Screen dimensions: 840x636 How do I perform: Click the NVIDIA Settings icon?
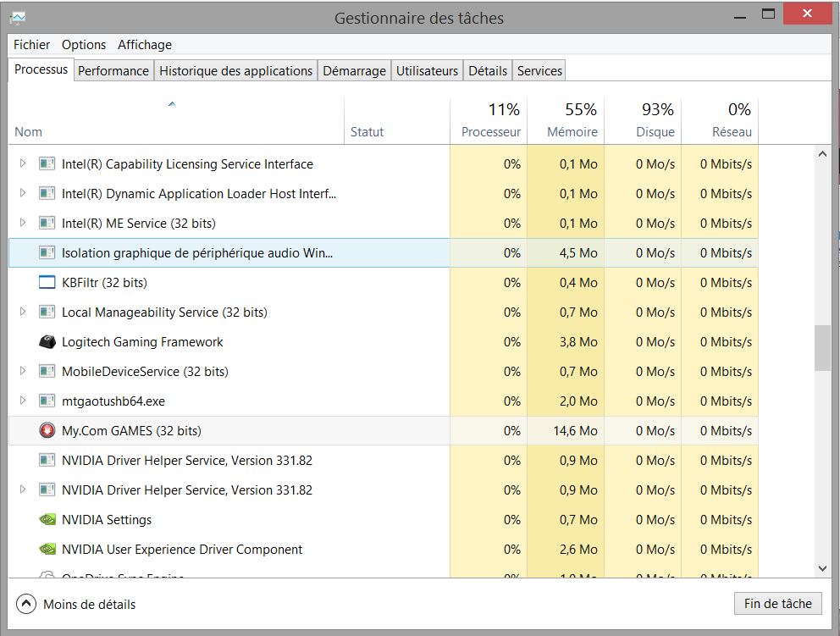pos(47,520)
